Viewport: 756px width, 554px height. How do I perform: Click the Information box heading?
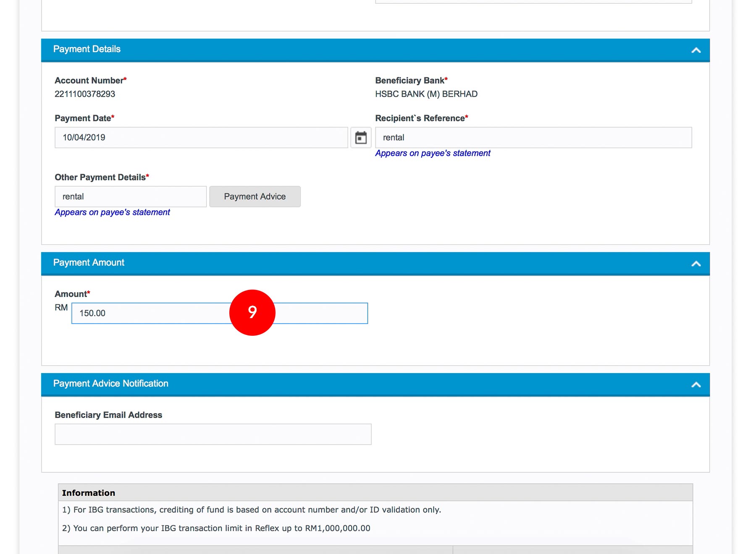point(88,493)
